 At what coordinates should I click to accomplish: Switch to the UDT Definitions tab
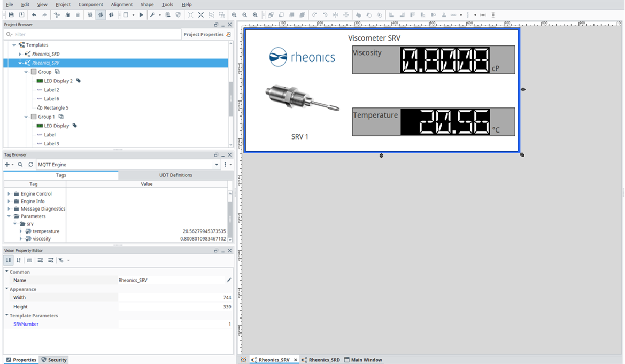pyautogui.click(x=175, y=175)
